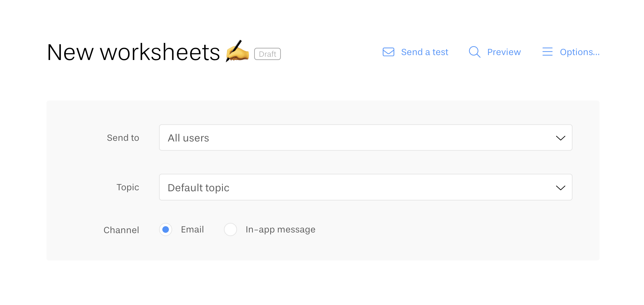The image size is (644, 305).
Task: Click the "Email" radio label text
Action: (192, 229)
